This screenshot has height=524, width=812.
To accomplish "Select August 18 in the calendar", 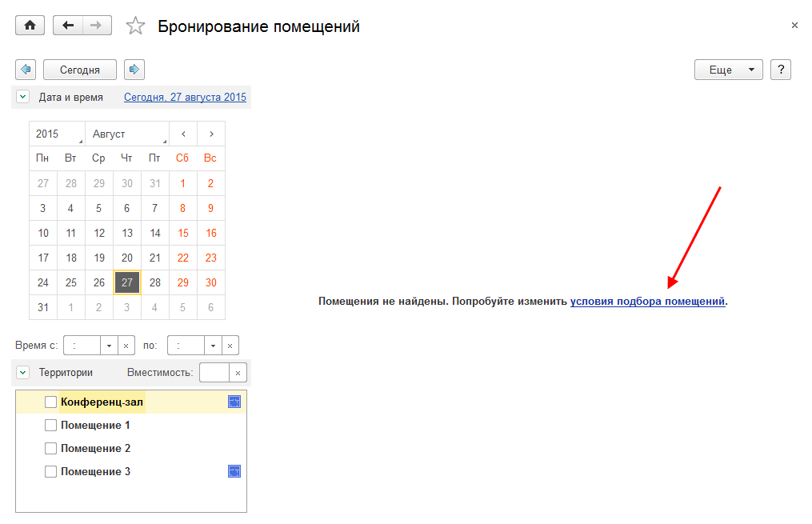I will pyautogui.click(x=71, y=258).
